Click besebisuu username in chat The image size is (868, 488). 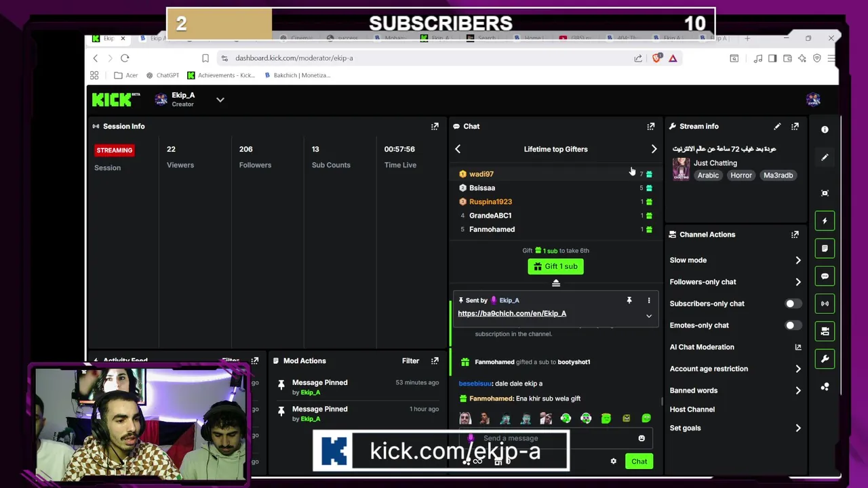[475, 384]
